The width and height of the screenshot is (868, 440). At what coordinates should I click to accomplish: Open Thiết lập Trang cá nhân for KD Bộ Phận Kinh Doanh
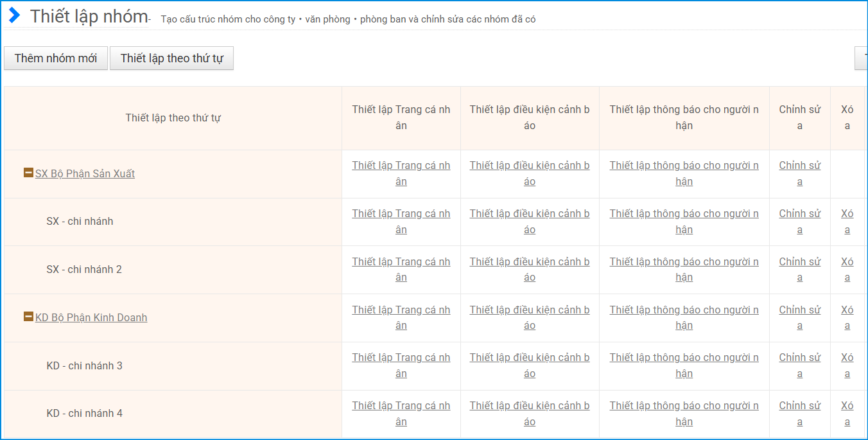point(401,317)
